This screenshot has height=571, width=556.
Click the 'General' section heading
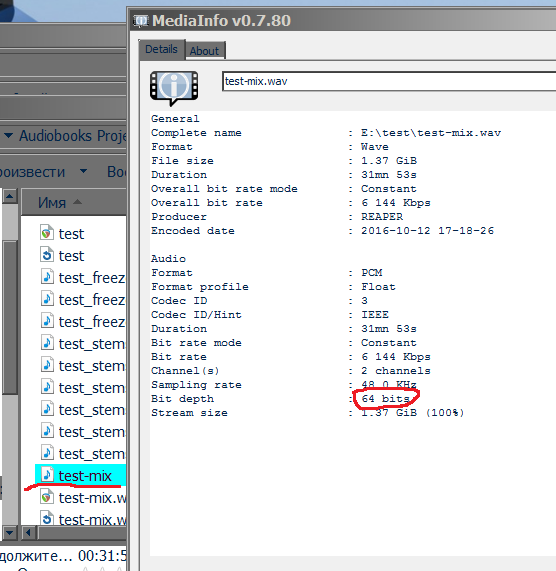(x=175, y=119)
